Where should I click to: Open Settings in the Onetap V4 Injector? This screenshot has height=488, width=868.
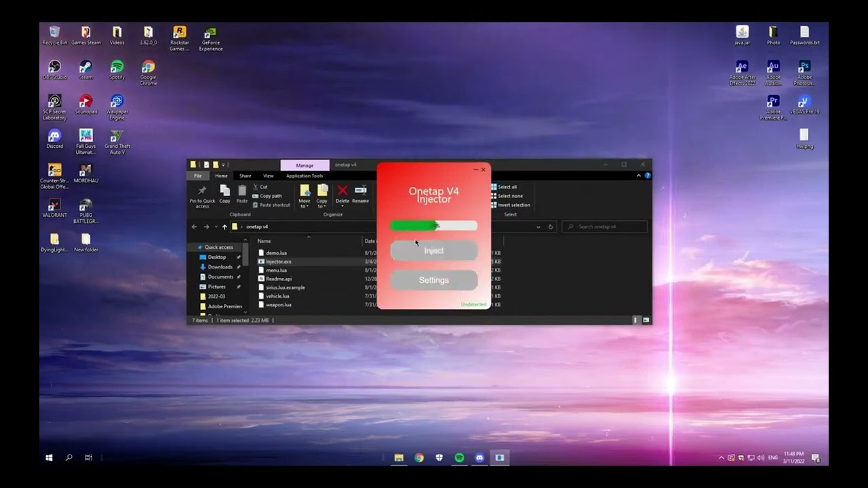[x=434, y=280]
